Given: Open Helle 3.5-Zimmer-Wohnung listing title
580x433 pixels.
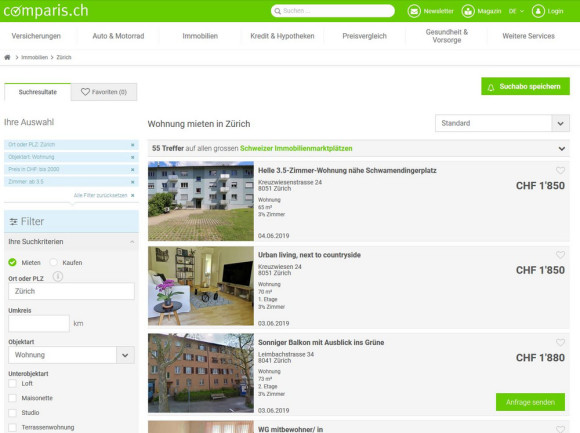Looking at the screenshot, I should pyautogui.click(x=347, y=170).
